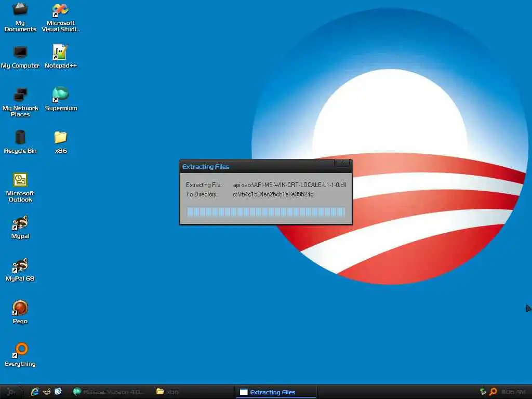Launch Notepad++ from the desktop
This screenshot has height=399, width=532.
(x=60, y=57)
